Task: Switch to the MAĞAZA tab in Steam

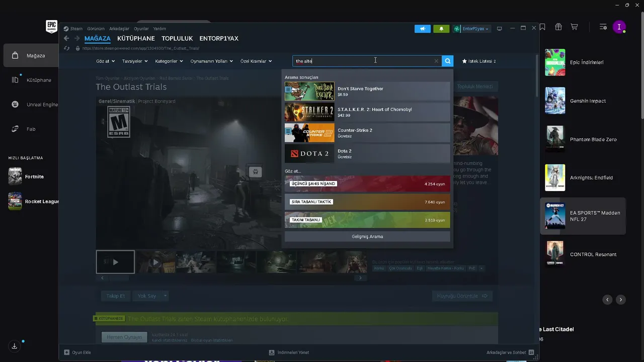Action: (x=98, y=38)
